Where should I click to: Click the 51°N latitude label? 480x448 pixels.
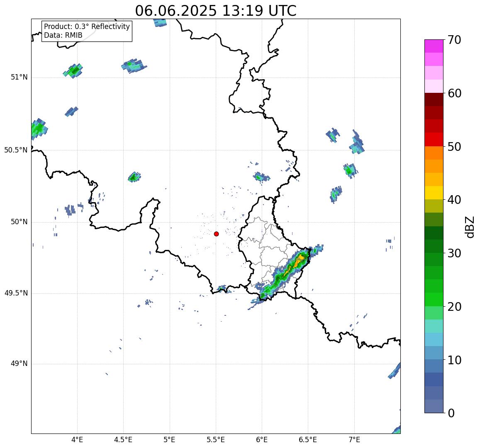click(19, 77)
